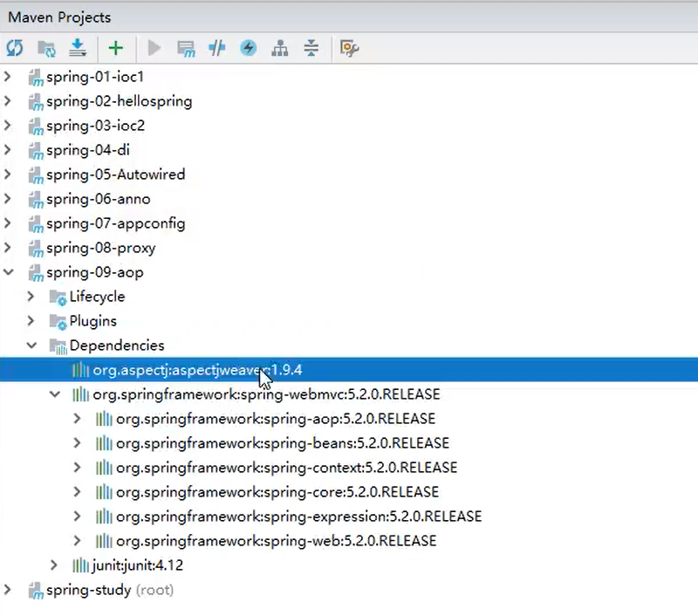The height and width of the screenshot is (616, 698).
Task: Select org.aspectj:aspectjweaver:1.9.4 row
Action: [x=349, y=369]
